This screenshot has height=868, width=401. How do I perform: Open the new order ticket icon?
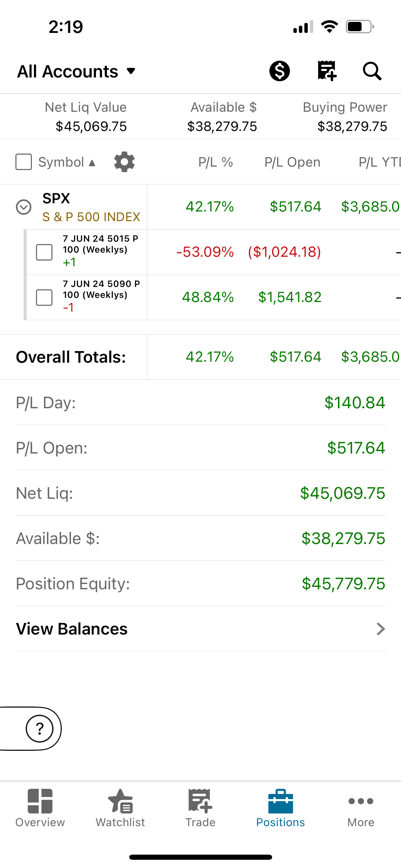[x=327, y=71]
